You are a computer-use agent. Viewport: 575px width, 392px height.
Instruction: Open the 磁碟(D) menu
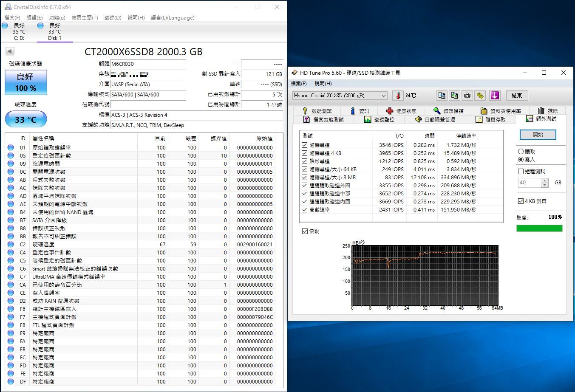pyautogui.click(x=113, y=18)
